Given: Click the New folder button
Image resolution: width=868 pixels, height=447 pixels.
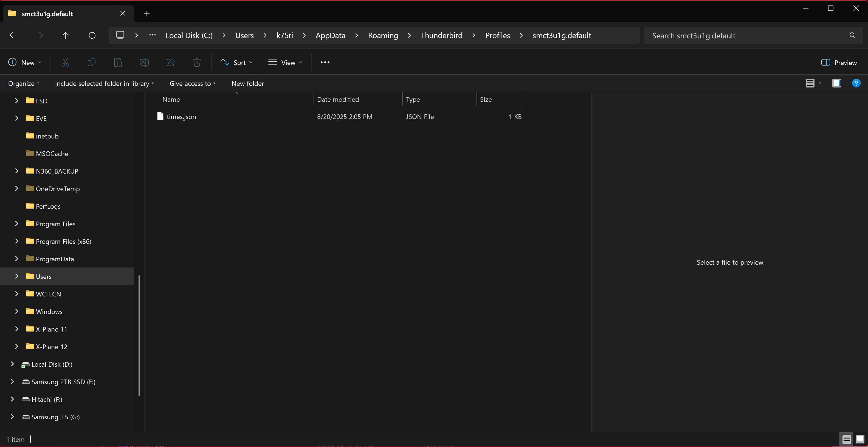Looking at the screenshot, I should (x=248, y=84).
